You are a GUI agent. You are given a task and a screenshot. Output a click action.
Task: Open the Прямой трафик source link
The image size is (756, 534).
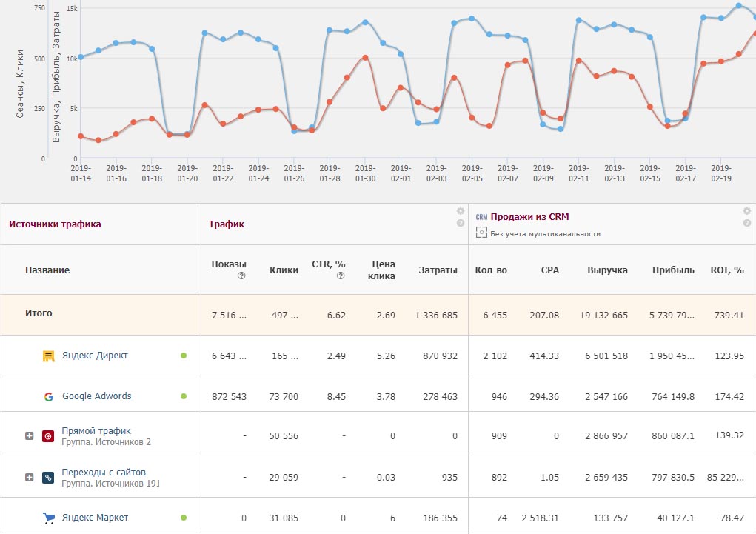[x=96, y=430]
